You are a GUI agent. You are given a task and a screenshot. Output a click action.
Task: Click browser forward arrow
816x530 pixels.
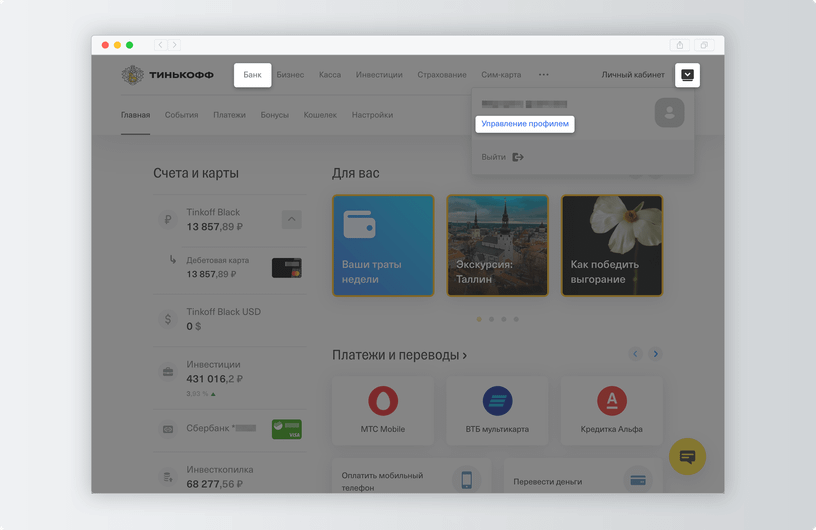(174, 45)
